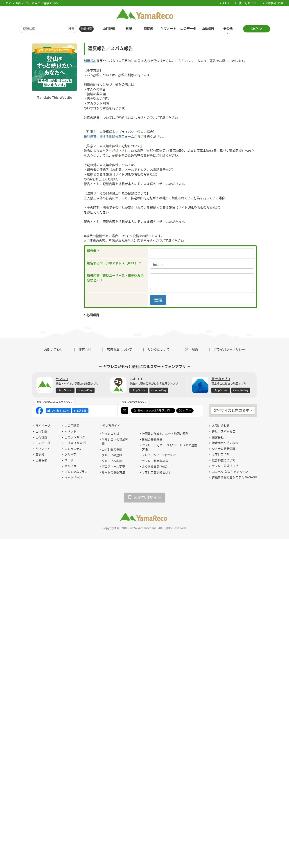The image size is (289, 868).
Task: Open ヤマレコ公式ブログ footer link
Action: [x=225, y=466]
